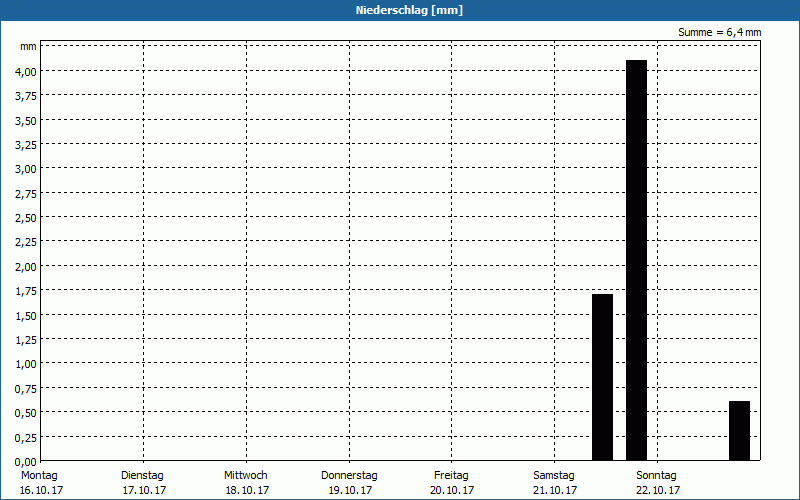Click the 3,00 y-axis tick label
This screenshot has height=500, width=800.
click(x=26, y=169)
